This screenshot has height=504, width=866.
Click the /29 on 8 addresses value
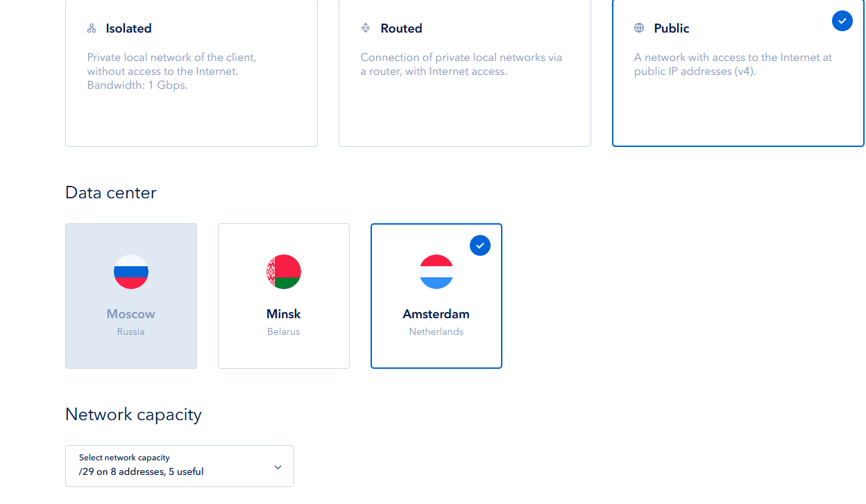click(x=142, y=472)
